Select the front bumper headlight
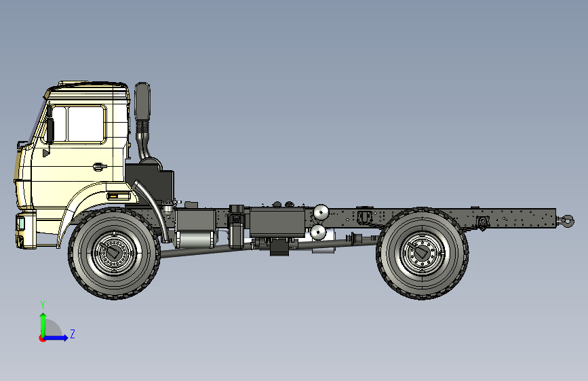Image resolution: width=588 pixels, height=381 pixels. point(20,223)
